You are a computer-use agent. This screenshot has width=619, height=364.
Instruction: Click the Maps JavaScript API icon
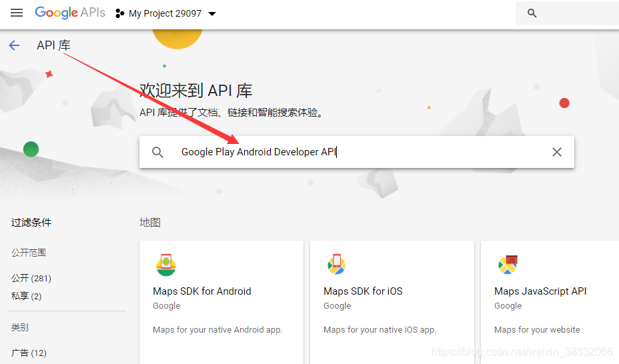coord(508,265)
